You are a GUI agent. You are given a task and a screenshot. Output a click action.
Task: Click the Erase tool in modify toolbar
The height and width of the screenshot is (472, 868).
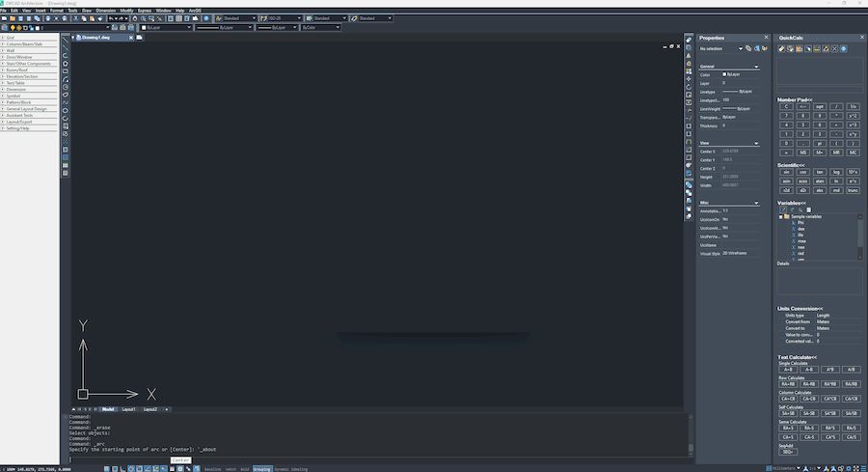[x=689, y=40]
